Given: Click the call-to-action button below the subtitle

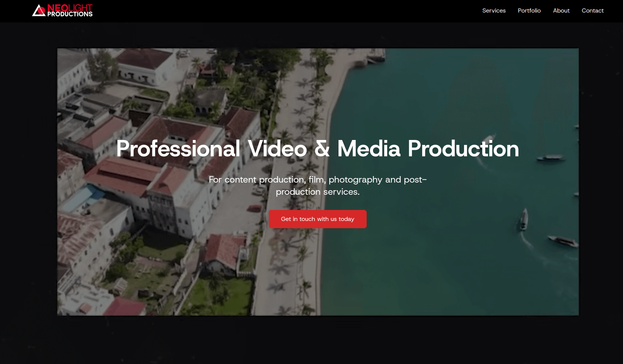Looking at the screenshot, I should (x=318, y=219).
